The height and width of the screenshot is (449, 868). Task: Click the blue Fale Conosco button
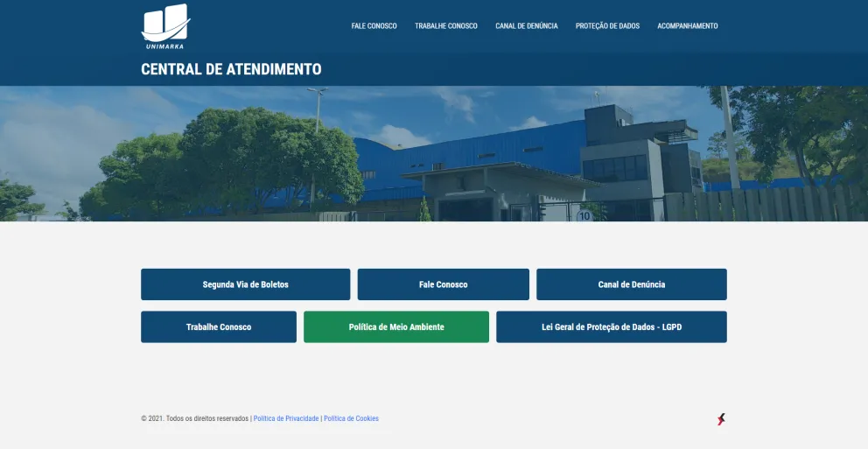click(443, 284)
